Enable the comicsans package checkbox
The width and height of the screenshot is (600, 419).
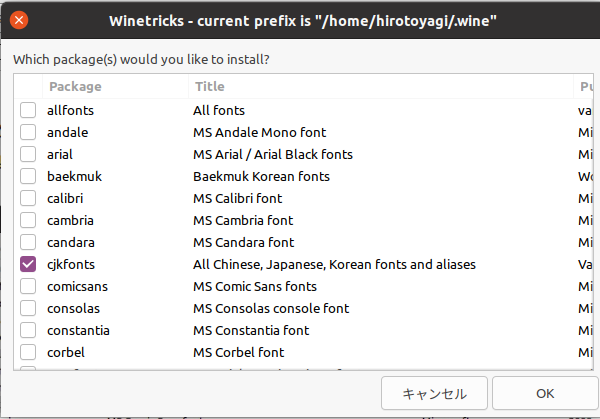pos(28,286)
